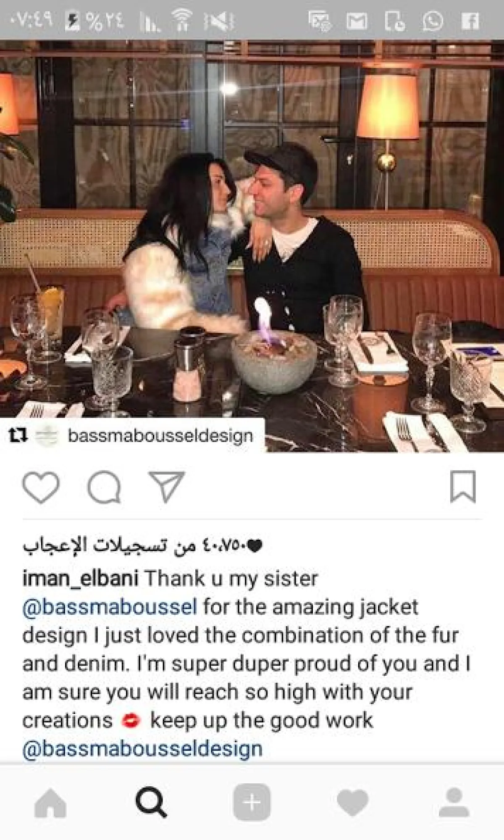This screenshot has width=504, height=840.
Task: Open the activity heart tab
Action: (x=353, y=802)
